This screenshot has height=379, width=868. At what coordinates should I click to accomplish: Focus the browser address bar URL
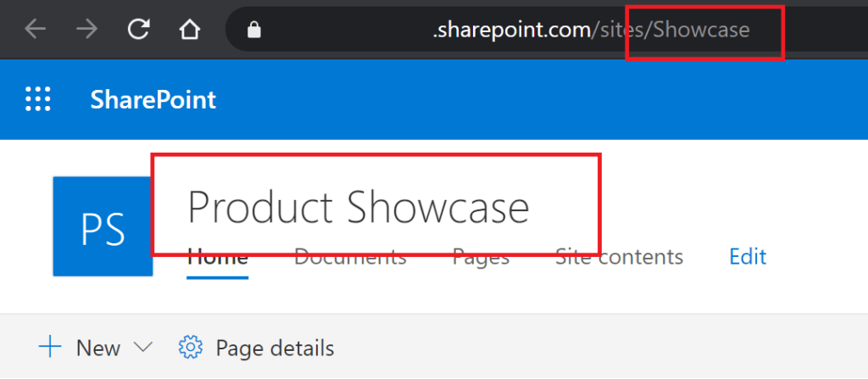coord(591,31)
